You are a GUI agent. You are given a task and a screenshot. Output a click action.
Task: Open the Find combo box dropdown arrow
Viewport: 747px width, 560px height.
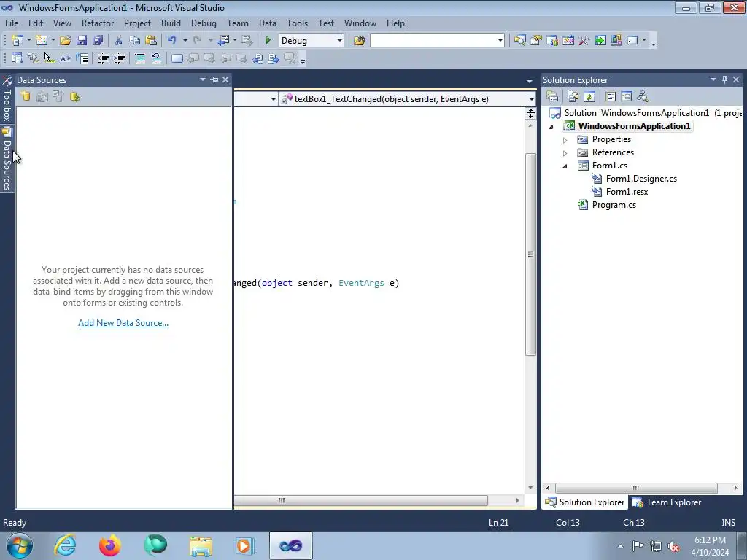point(500,41)
